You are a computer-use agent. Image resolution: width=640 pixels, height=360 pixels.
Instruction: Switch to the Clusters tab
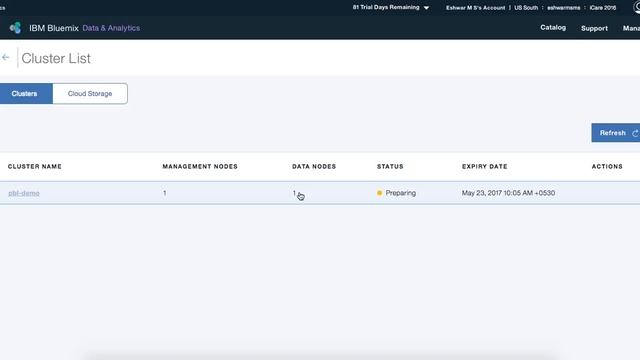coord(26,93)
